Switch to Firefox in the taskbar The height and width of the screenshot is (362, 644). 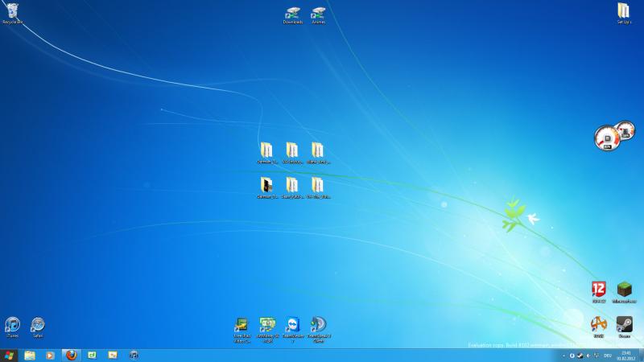[71, 355]
